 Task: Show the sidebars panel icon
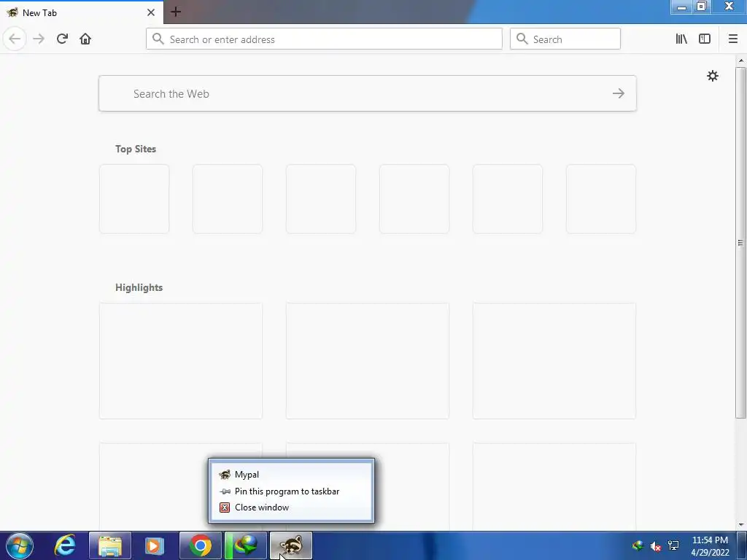click(705, 39)
